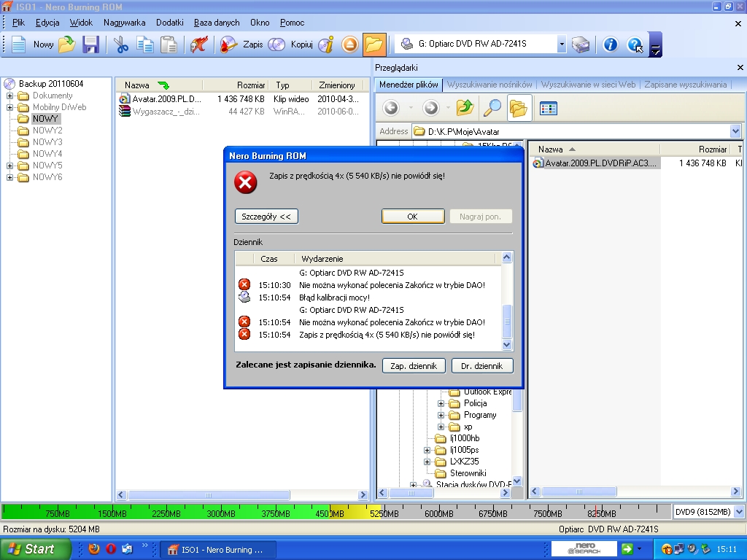Viewport: 747px width, 560px height.
Task: Select Avatar.2009.PL.DVDRiP file in browser list
Action: coord(600,163)
